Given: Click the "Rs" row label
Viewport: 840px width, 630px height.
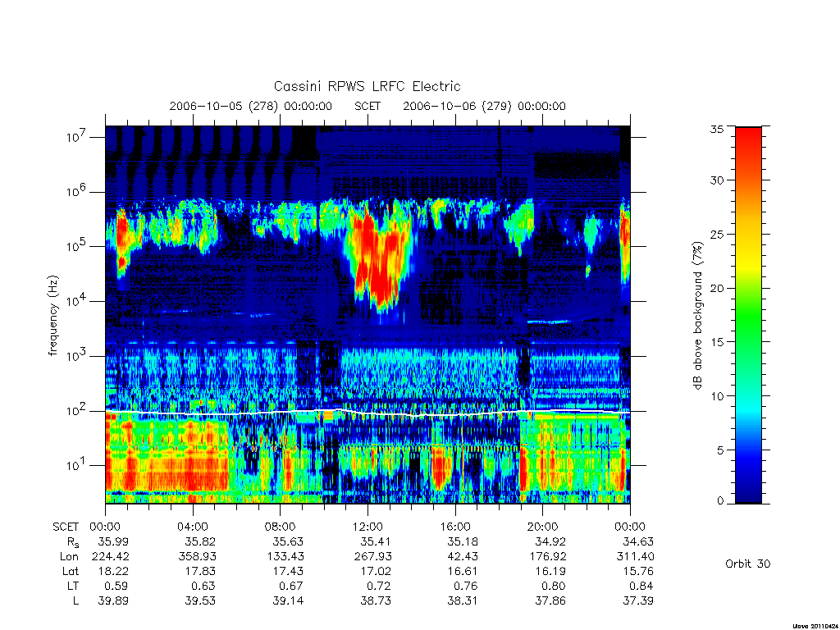Looking at the screenshot, I should (x=72, y=542).
